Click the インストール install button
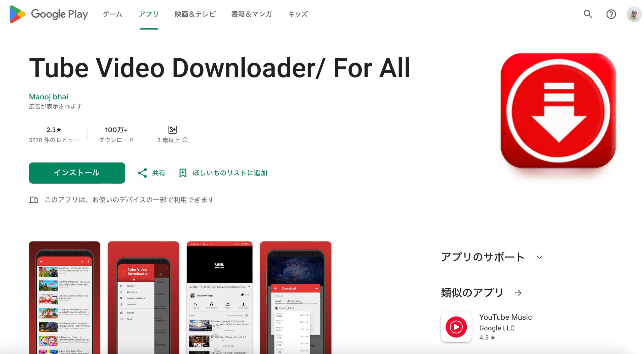The image size is (644, 354). (77, 173)
